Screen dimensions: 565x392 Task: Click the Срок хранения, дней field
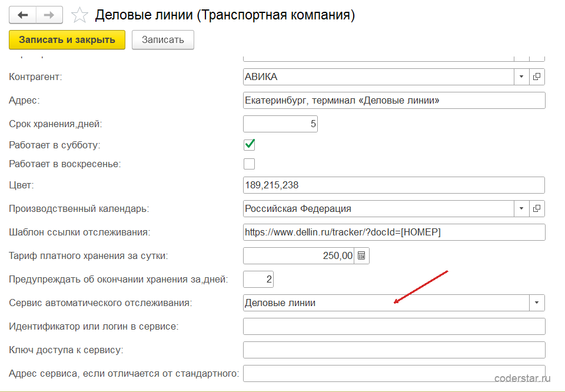tap(280, 124)
